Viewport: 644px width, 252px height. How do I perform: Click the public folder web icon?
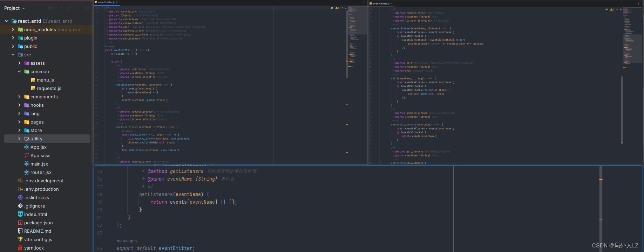(x=20, y=46)
